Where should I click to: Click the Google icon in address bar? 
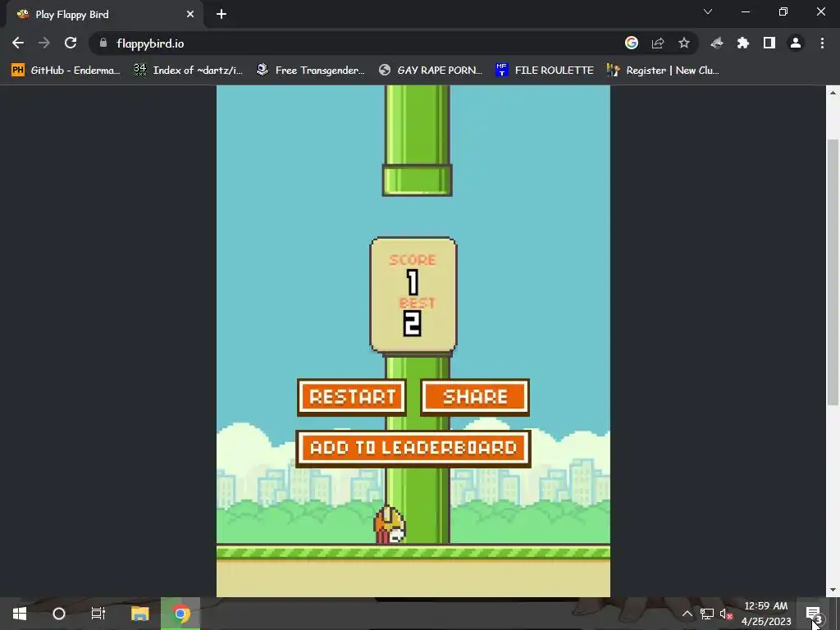coord(632,43)
